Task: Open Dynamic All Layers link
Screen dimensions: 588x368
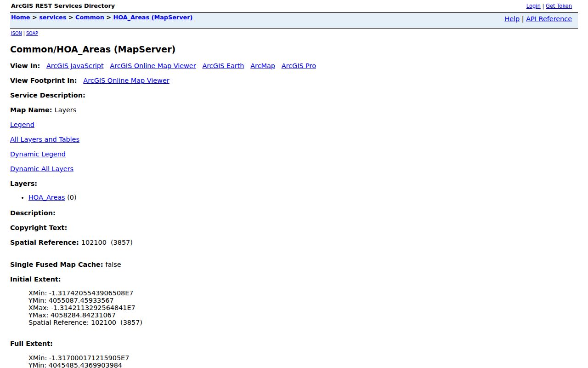Action: (x=42, y=169)
